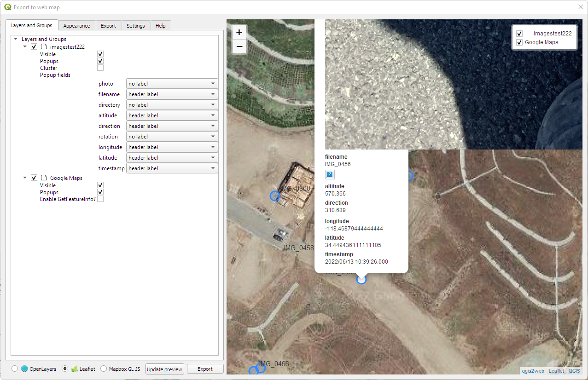Click the QGIS logo in the title bar
Screen dimensions: 588x380
(7, 7)
